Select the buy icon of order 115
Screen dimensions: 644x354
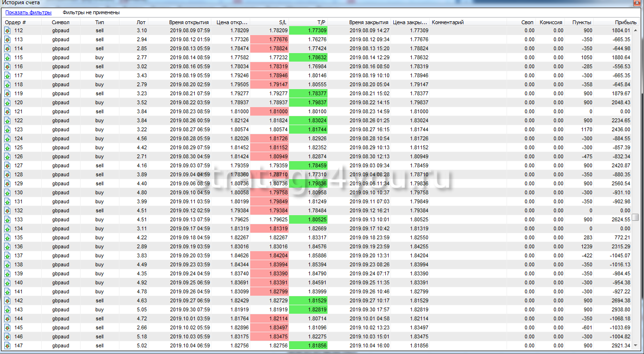[7, 57]
